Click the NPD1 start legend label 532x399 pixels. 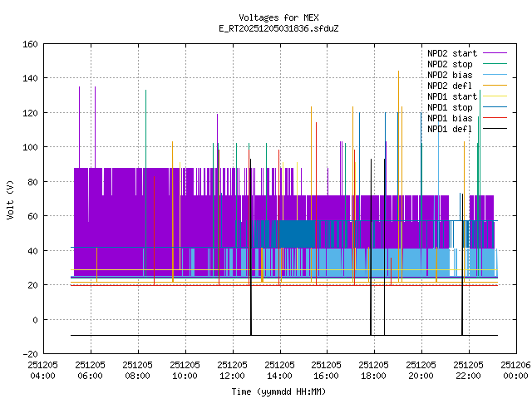(x=449, y=96)
